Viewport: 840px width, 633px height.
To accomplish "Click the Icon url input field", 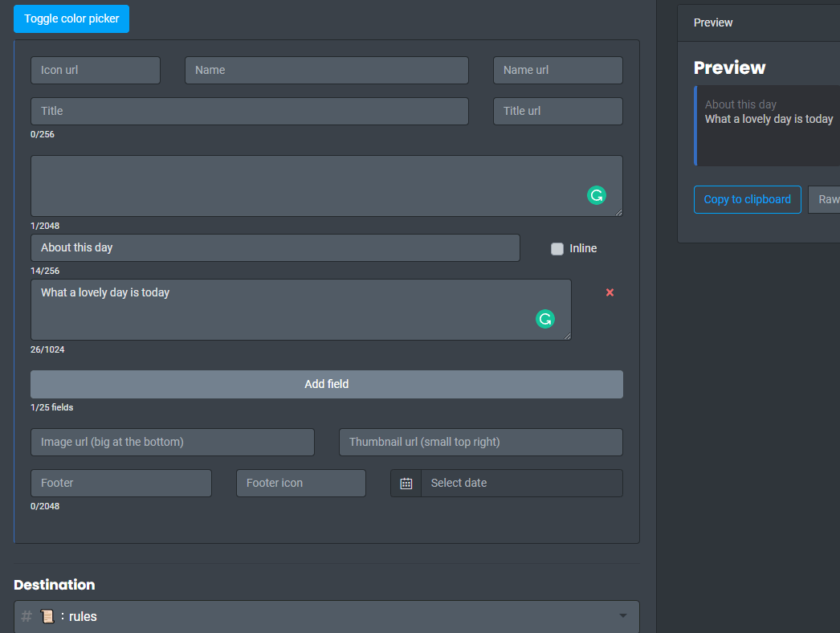I will pos(95,70).
